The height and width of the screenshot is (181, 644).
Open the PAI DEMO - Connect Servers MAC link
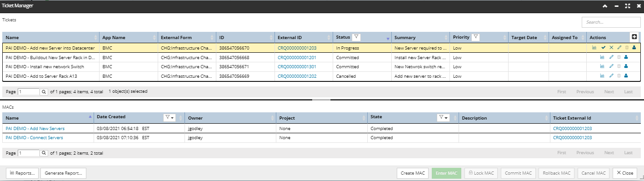pyautogui.click(x=34, y=137)
